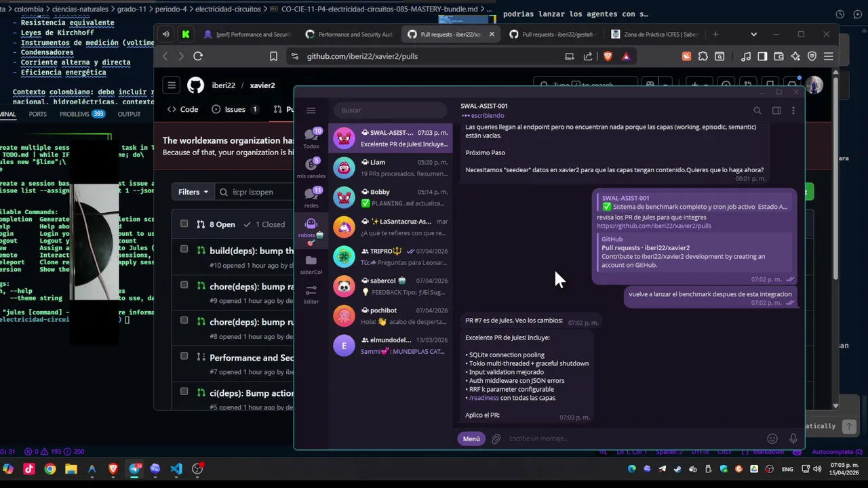Open the emoji picker in Telegram
This screenshot has width=868, height=488.
pyautogui.click(x=772, y=439)
